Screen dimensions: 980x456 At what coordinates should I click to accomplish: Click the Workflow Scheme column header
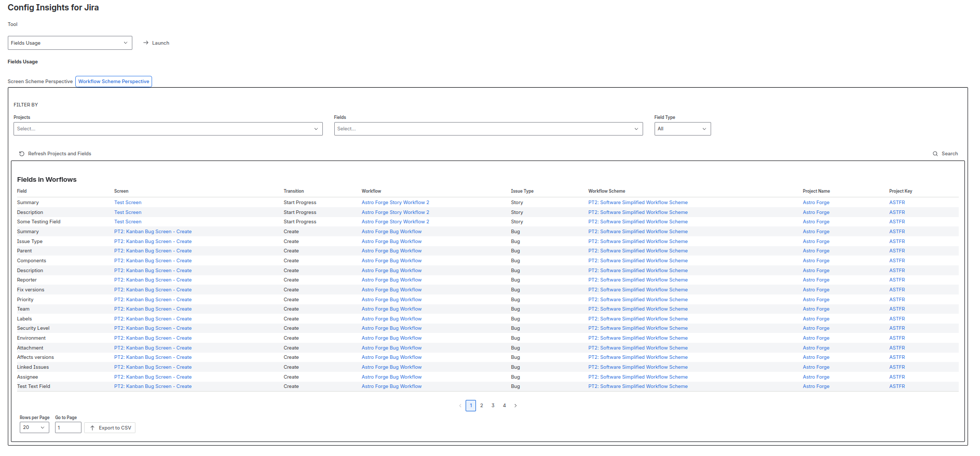(x=607, y=191)
